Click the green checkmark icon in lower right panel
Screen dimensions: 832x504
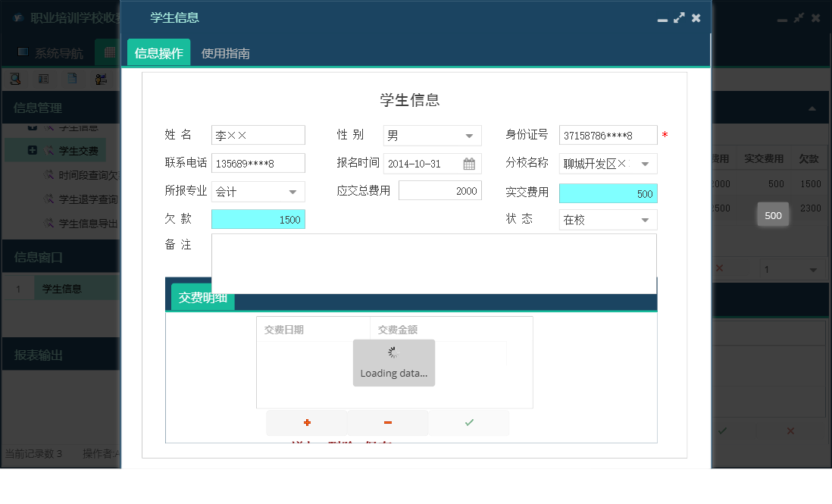(x=723, y=430)
